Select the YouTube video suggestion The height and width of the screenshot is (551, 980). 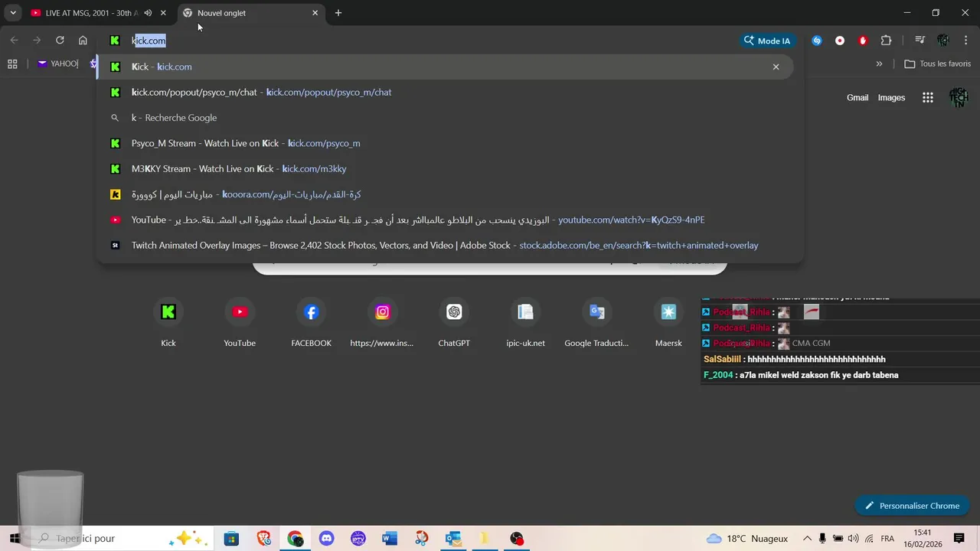[444, 220]
